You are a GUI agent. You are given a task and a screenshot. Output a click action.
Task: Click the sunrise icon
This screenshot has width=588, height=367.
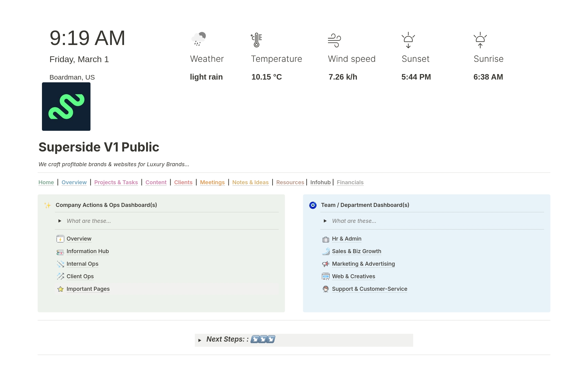point(480,40)
